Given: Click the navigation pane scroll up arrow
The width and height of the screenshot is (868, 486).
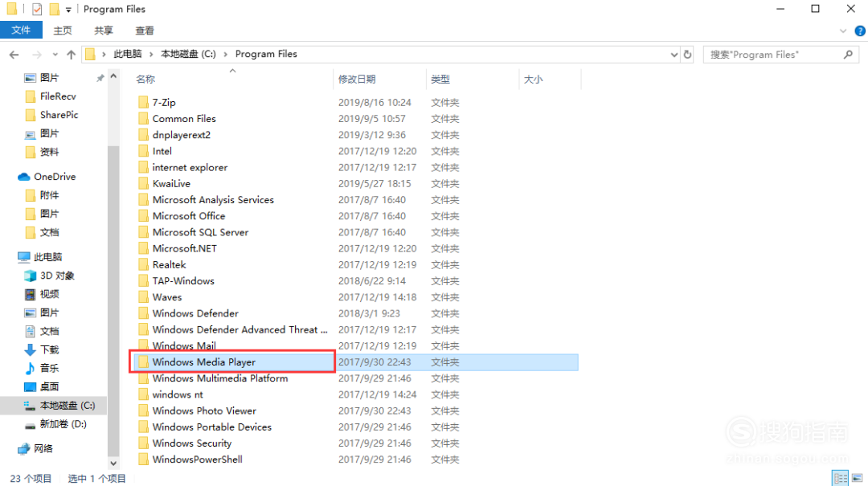Looking at the screenshot, I should point(113,76).
